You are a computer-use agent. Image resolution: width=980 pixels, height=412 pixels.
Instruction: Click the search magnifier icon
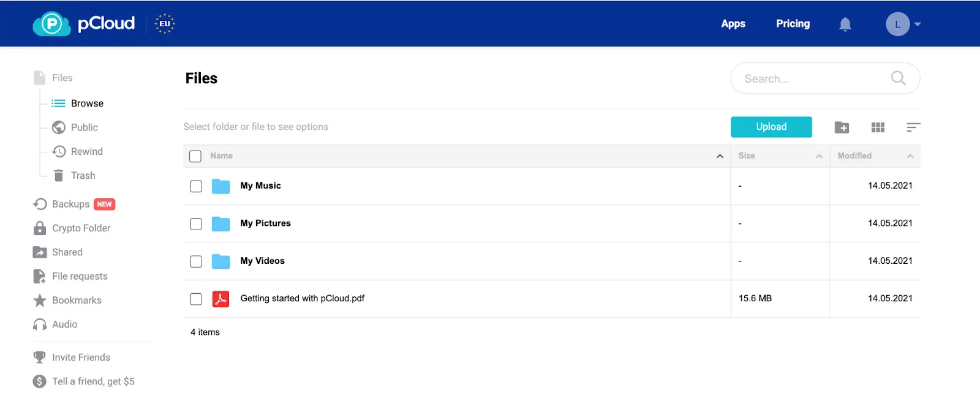coord(898,78)
